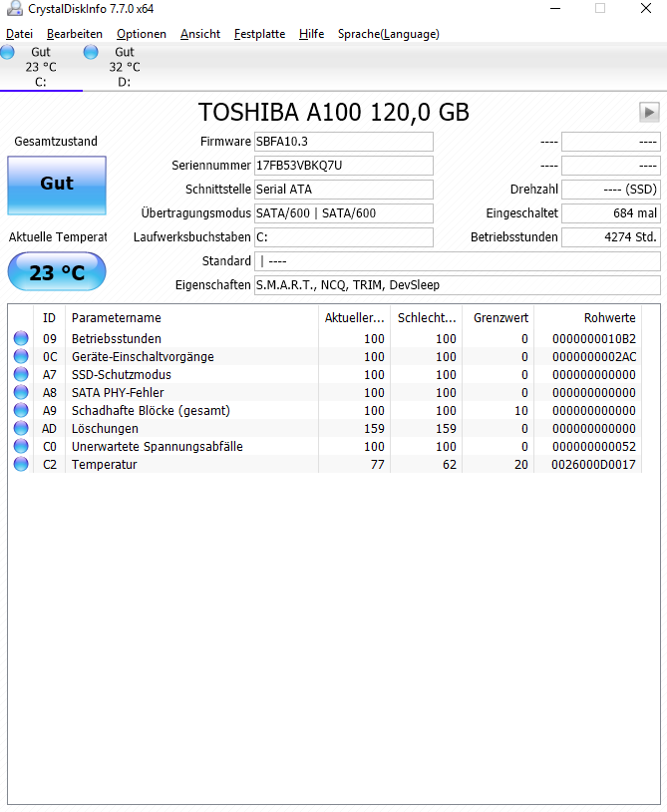Click raw value 0026000D0017
The width and height of the screenshot is (667, 812).
tap(593, 465)
